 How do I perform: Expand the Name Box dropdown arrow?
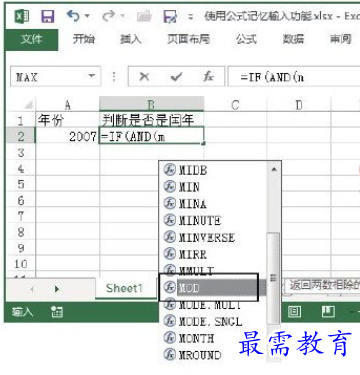pos(92,77)
